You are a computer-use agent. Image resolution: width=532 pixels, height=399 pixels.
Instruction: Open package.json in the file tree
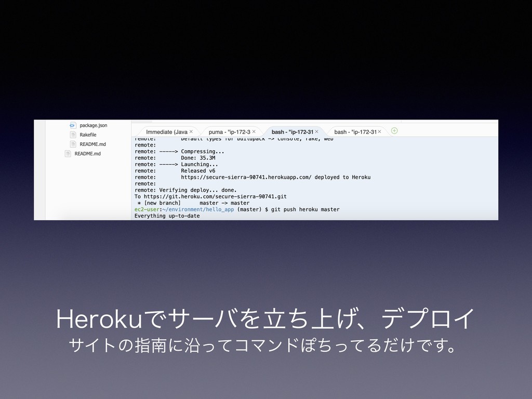[94, 125]
